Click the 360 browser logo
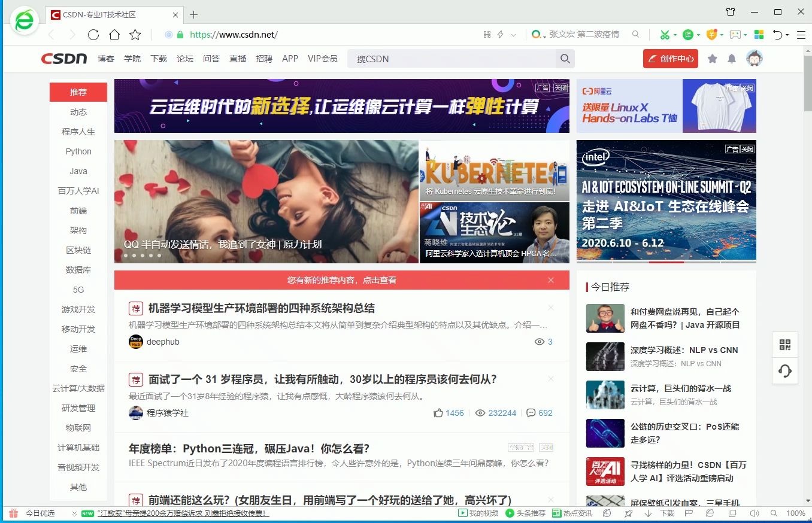Viewport: 812px width, 523px height. [x=25, y=21]
